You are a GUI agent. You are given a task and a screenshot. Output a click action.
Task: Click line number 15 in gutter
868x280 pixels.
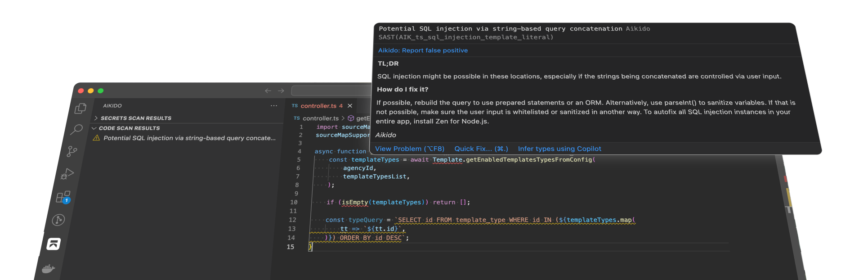pos(291,247)
